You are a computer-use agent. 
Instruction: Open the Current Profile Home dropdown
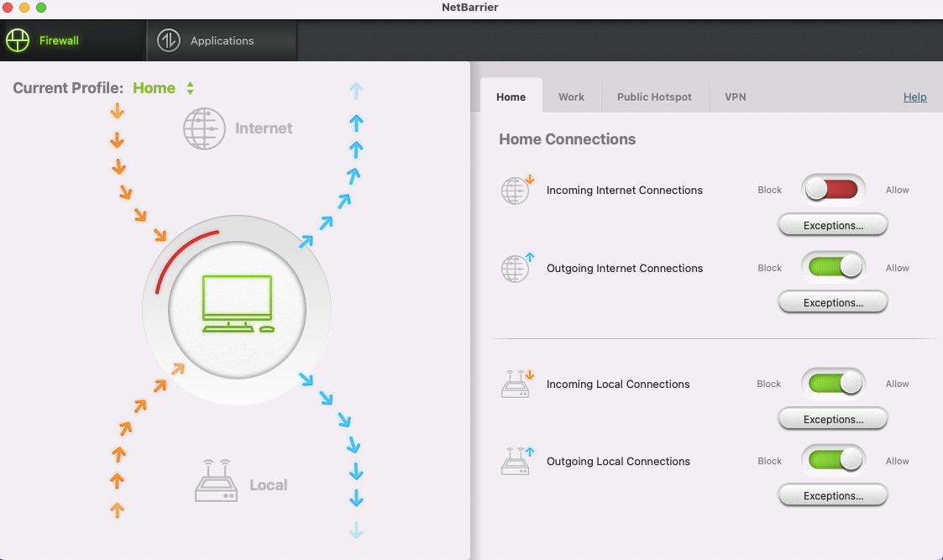coord(163,88)
